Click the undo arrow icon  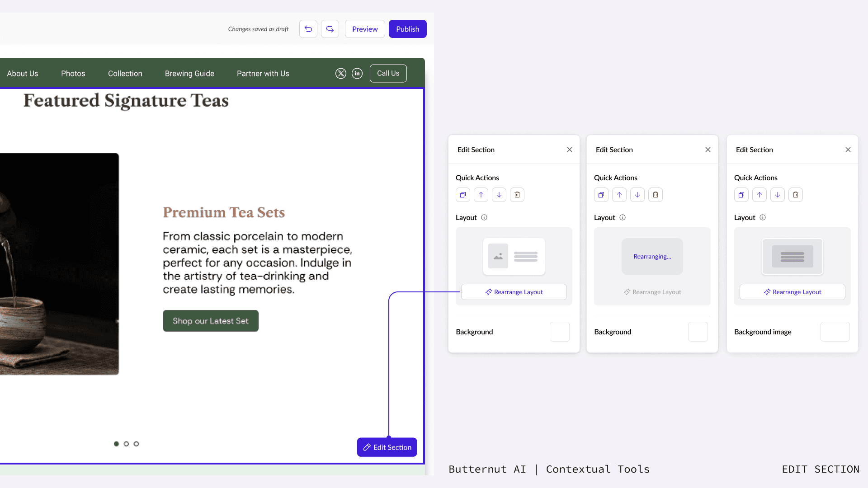pyautogui.click(x=308, y=29)
